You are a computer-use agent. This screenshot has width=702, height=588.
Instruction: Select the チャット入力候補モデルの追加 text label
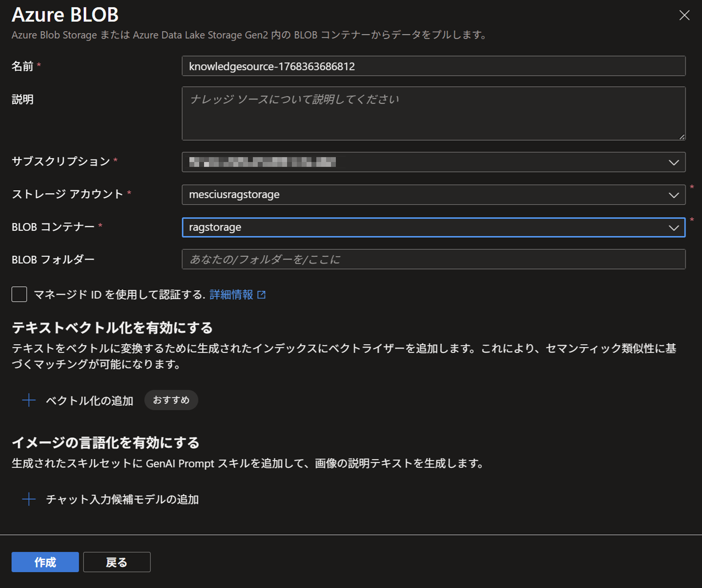click(x=122, y=500)
